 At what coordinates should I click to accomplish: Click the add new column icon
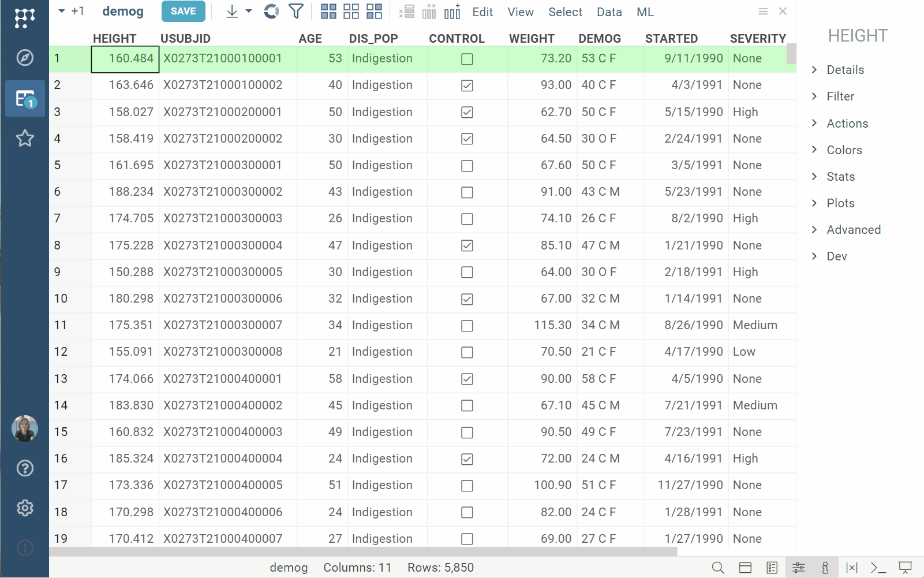pos(452,12)
